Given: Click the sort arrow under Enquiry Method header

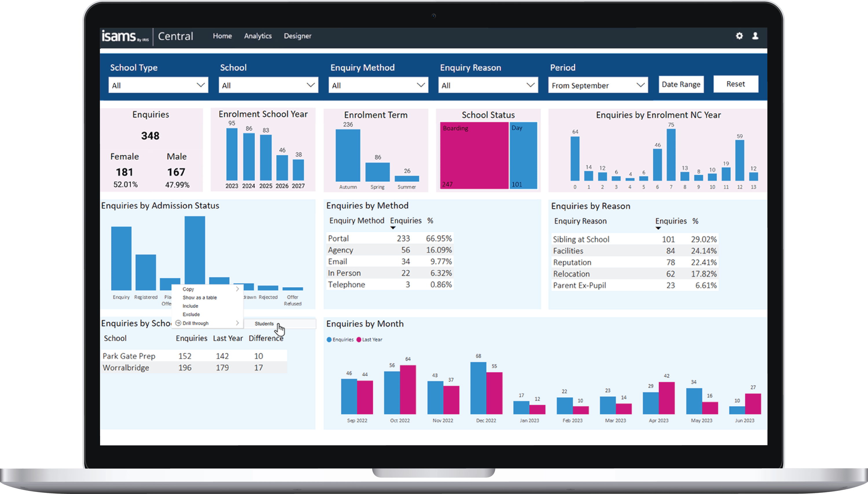Looking at the screenshot, I should [393, 228].
